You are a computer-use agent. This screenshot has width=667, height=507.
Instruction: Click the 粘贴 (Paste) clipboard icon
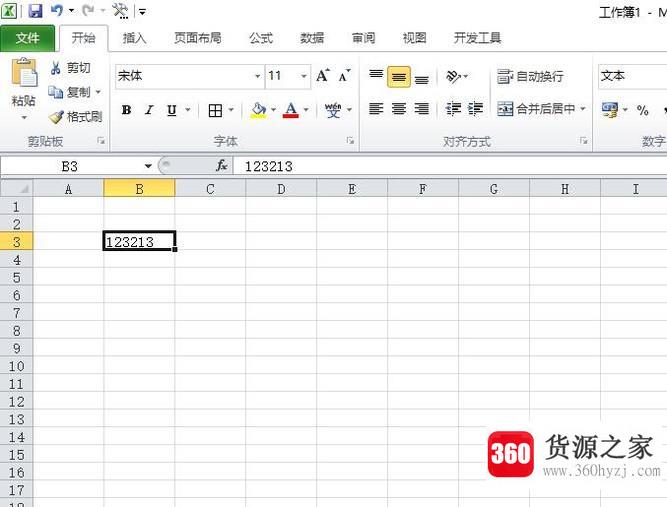tap(24, 73)
